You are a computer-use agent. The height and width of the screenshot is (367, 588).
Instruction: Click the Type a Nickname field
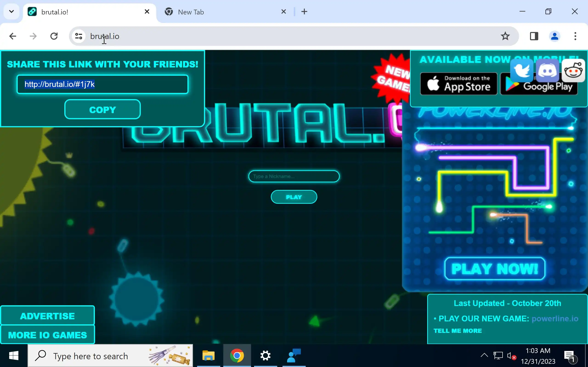tap(294, 176)
